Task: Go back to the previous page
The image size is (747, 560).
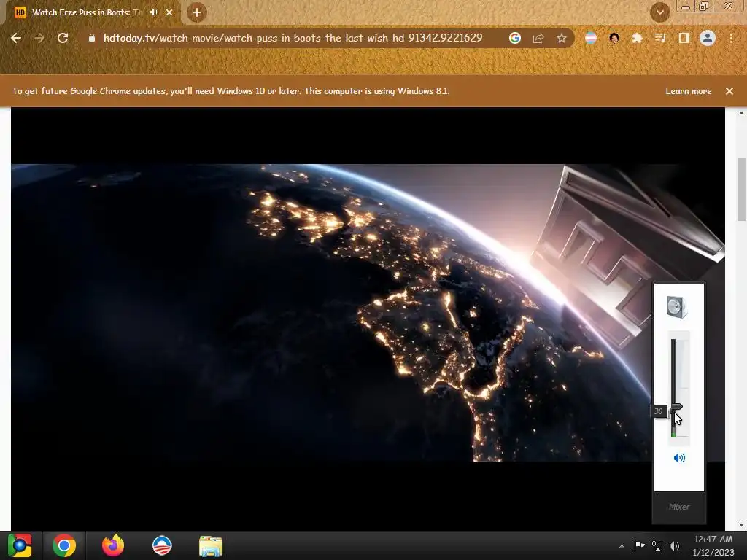Action: tap(16, 38)
